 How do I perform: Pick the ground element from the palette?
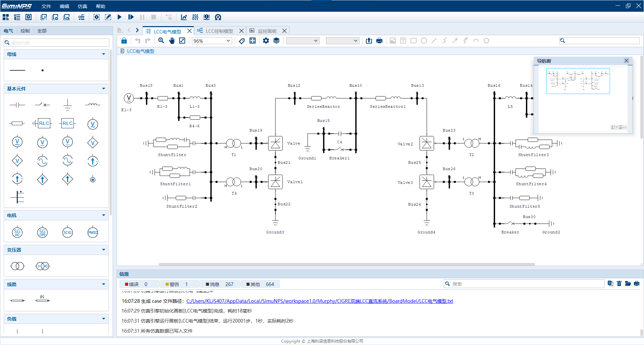(x=67, y=105)
